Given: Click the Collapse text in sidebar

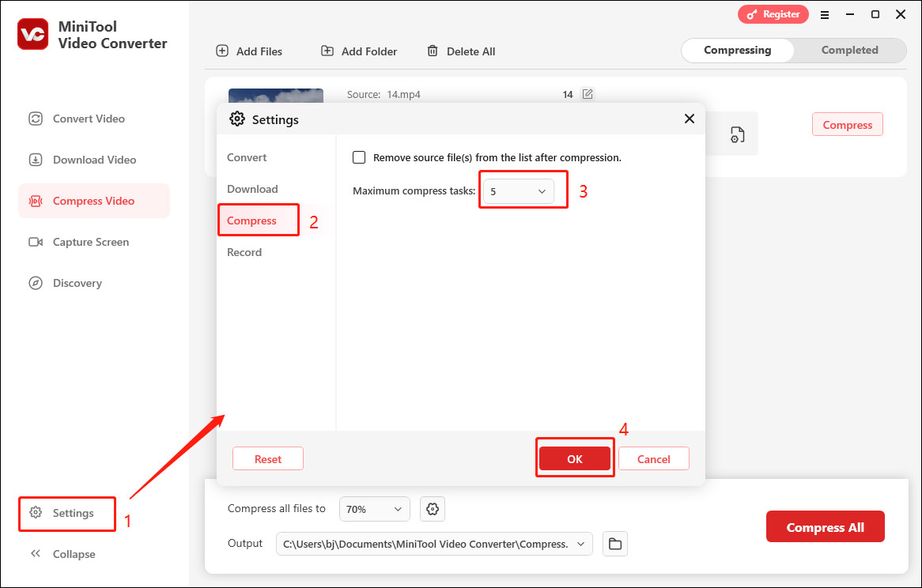Looking at the screenshot, I should point(74,555).
